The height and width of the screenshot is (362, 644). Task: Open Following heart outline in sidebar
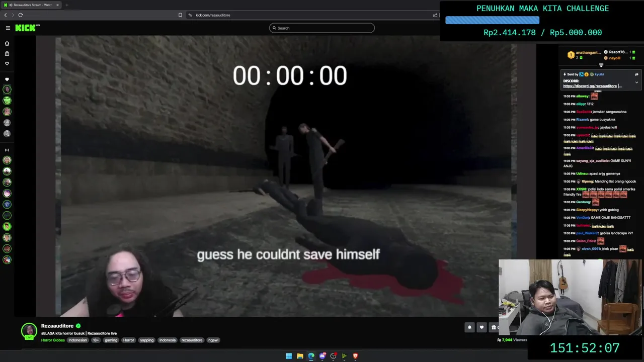point(7,64)
